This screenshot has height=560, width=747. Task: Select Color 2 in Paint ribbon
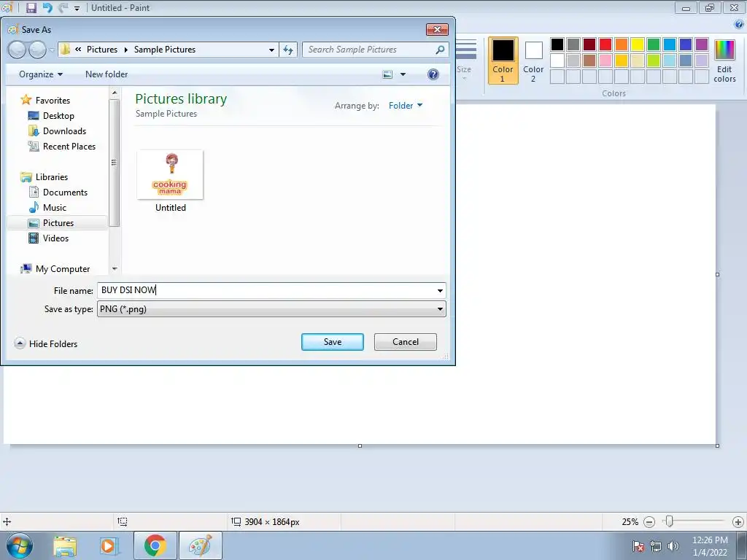coord(533,61)
